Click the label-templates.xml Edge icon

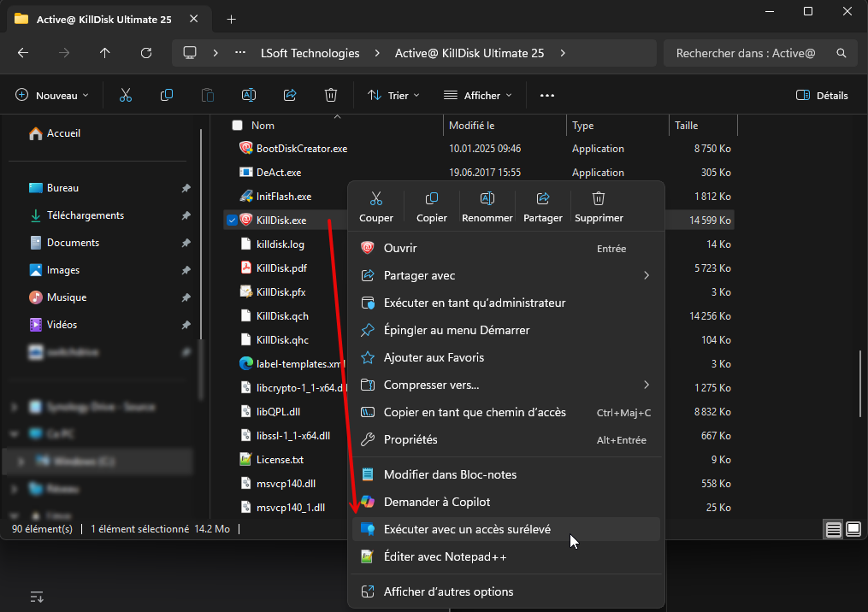point(245,363)
